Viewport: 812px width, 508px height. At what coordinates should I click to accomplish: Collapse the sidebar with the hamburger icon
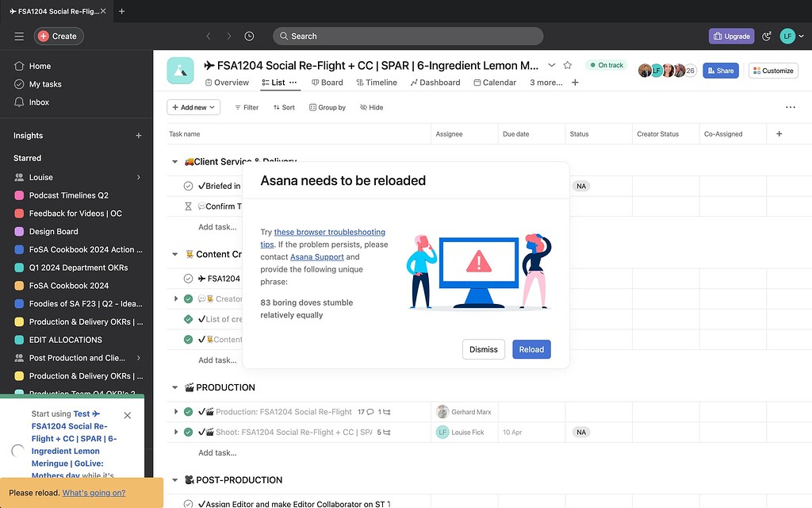coord(19,36)
